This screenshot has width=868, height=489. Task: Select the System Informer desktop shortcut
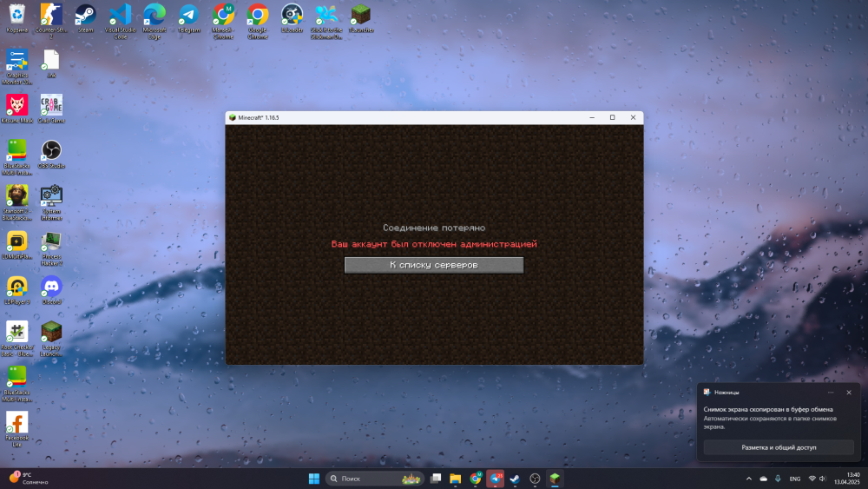[51, 202]
